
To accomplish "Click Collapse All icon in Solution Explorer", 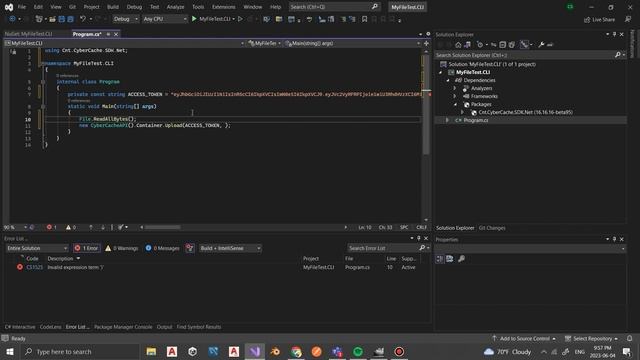I will point(502,44).
